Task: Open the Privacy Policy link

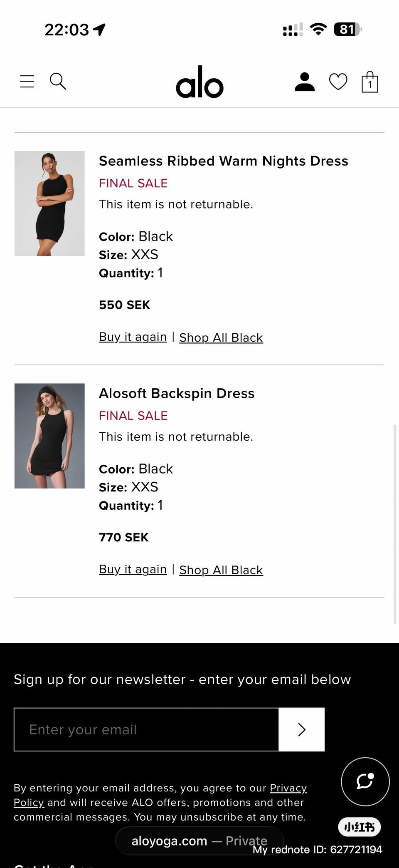Action: pyautogui.click(x=288, y=788)
